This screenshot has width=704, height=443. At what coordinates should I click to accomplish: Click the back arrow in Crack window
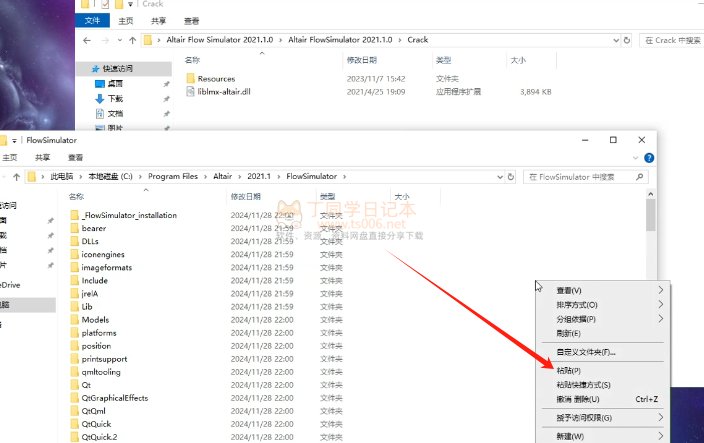click(87, 40)
